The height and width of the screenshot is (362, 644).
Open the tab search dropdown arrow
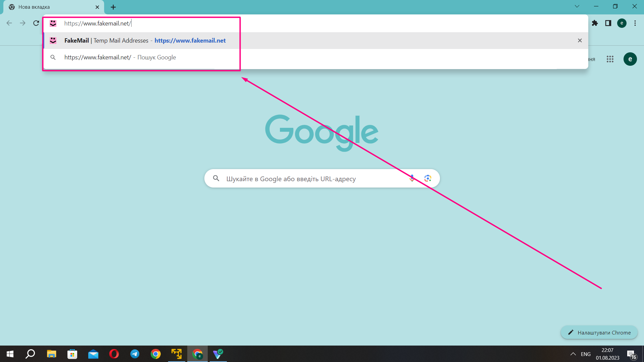coord(577,6)
